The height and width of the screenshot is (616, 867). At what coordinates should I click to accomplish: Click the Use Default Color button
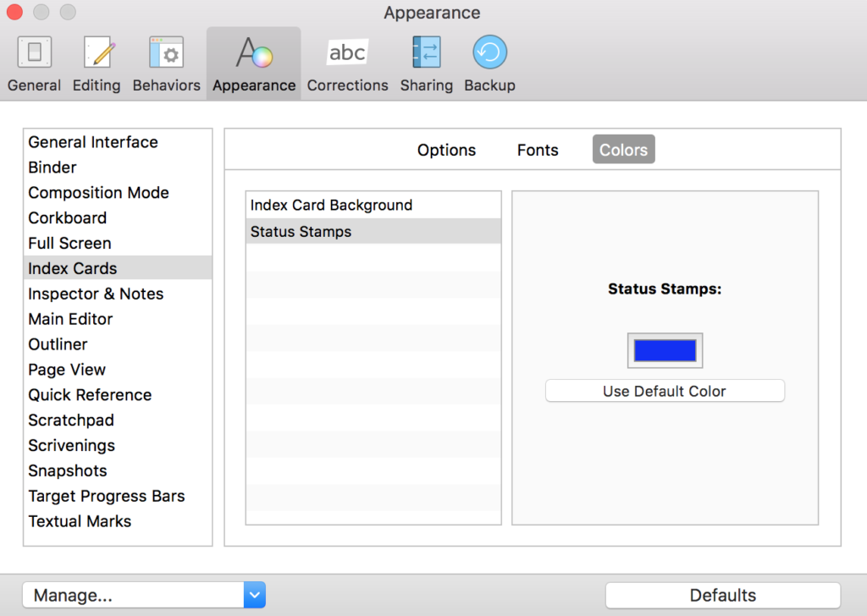(x=665, y=391)
